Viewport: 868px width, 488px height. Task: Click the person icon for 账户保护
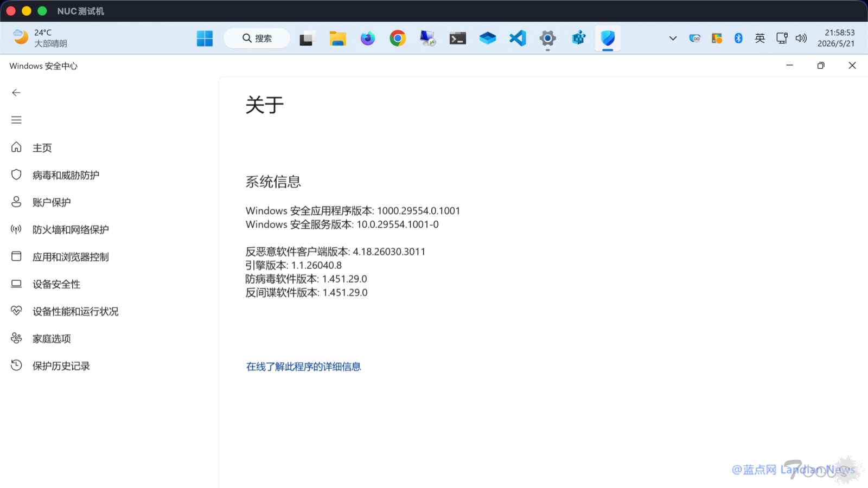[16, 202]
